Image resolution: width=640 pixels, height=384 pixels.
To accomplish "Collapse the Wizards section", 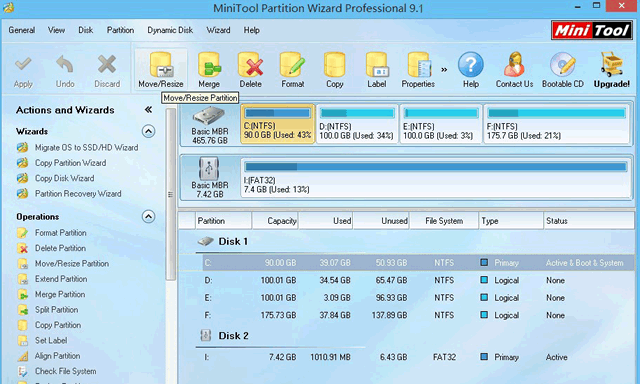I will [148, 131].
